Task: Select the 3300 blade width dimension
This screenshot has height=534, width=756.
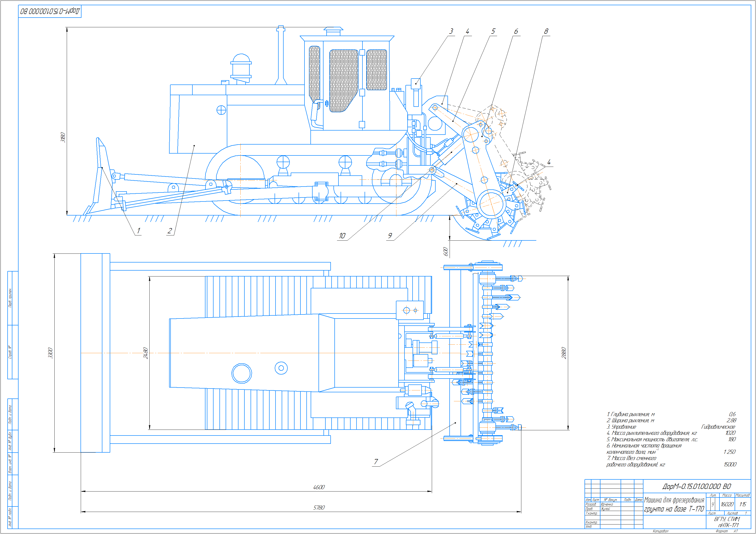Action: [x=50, y=353]
